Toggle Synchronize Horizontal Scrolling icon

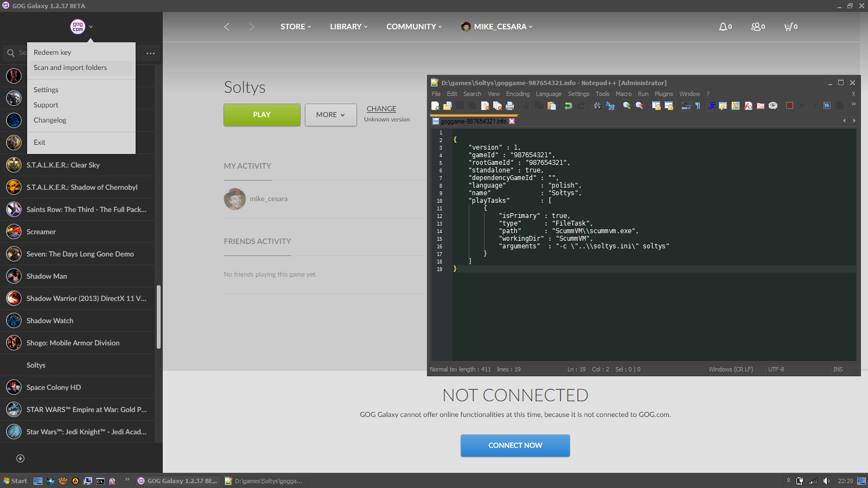(668, 106)
